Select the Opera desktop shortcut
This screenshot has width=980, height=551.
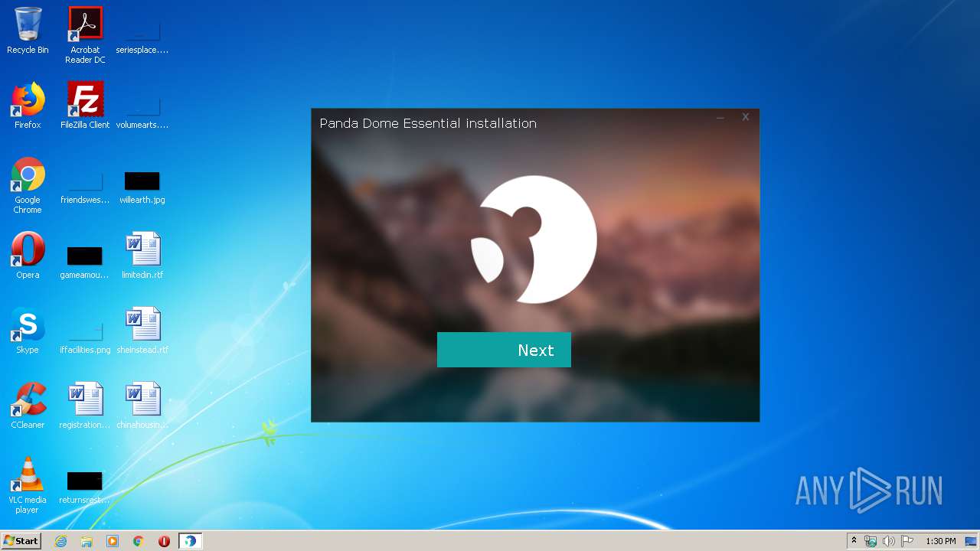(x=28, y=256)
